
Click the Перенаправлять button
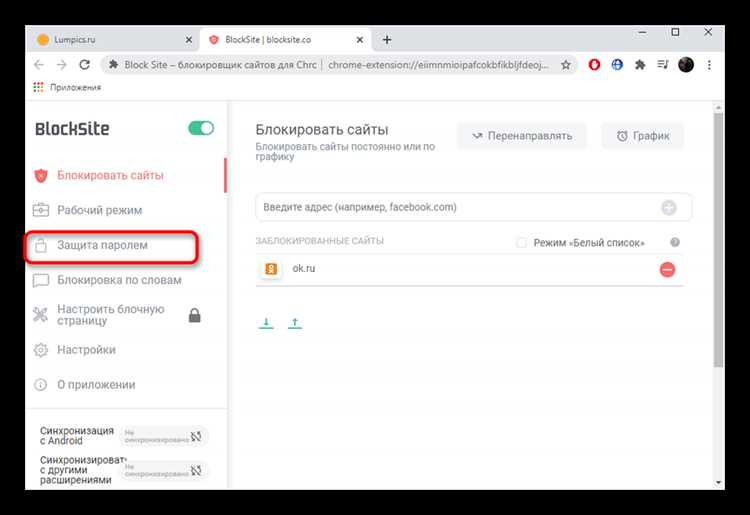521,136
